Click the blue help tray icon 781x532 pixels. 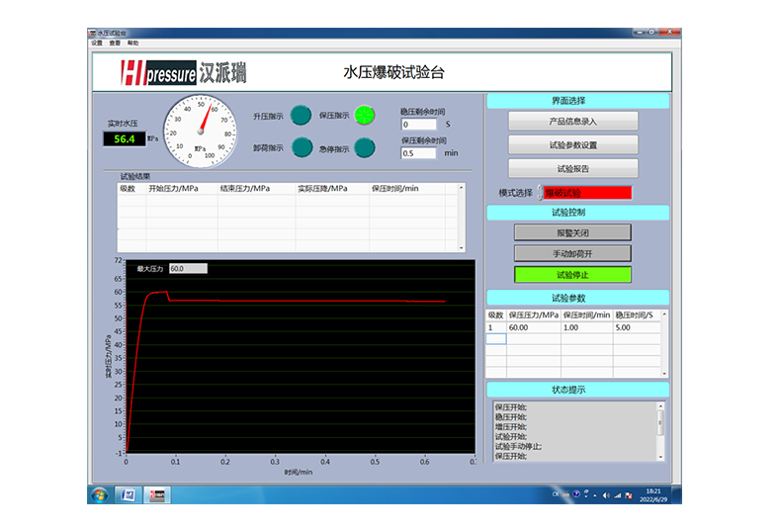(576, 494)
